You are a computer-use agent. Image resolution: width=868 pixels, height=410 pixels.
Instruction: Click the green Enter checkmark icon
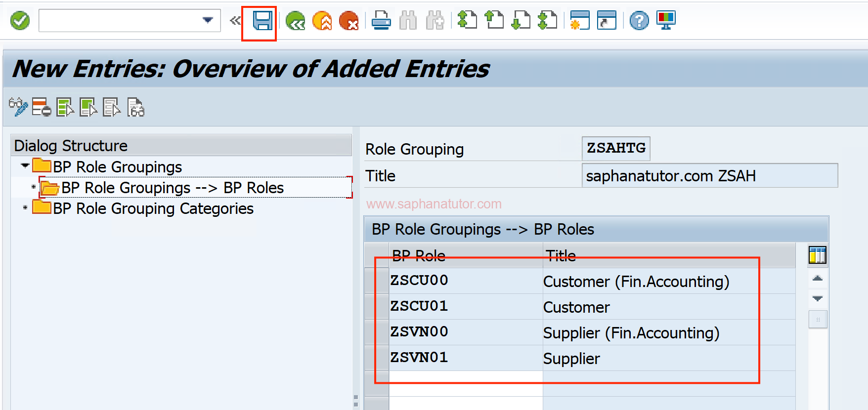coord(20,21)
